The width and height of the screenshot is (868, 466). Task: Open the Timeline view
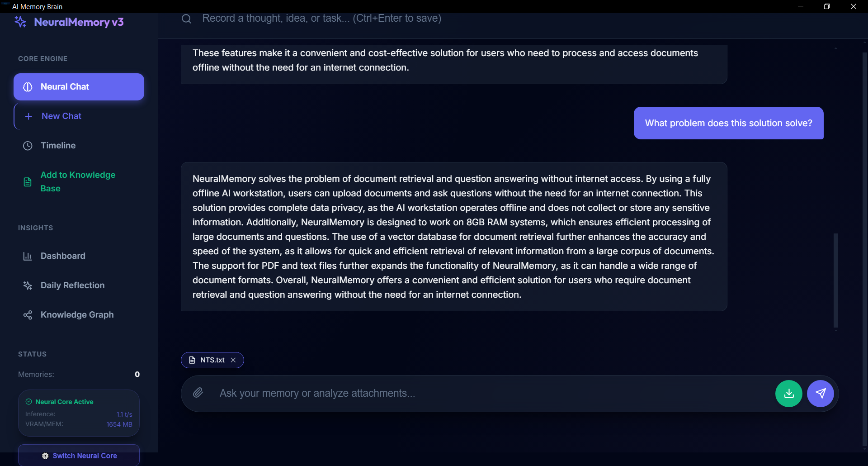pos(58,146)
